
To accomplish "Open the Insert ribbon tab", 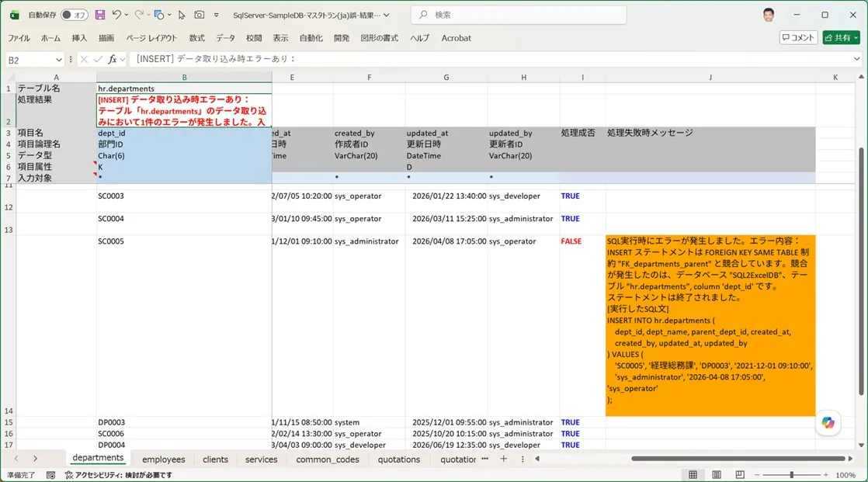I will (x=79, y=38).
